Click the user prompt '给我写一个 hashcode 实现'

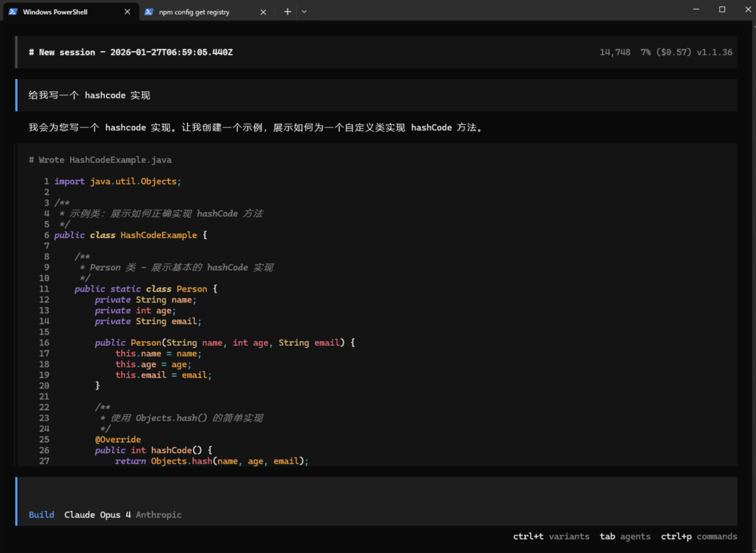(89, 95)
